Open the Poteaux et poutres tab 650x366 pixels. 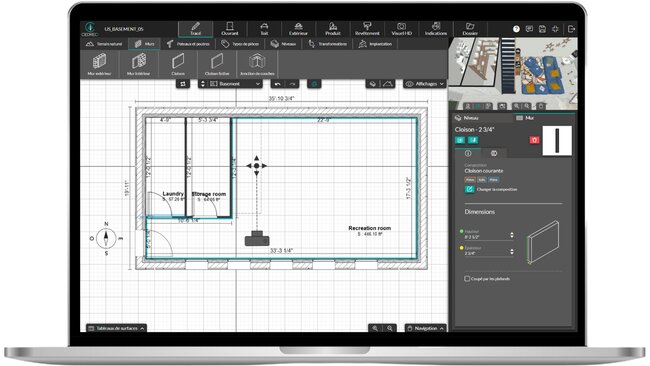point(188,44)
